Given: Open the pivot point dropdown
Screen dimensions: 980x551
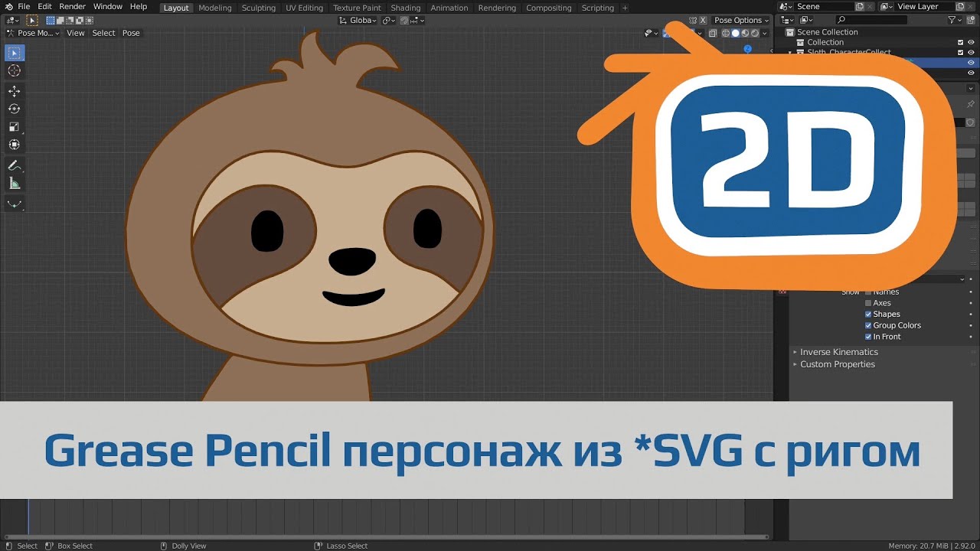Looking at the screenshot, I should point(388,21).
